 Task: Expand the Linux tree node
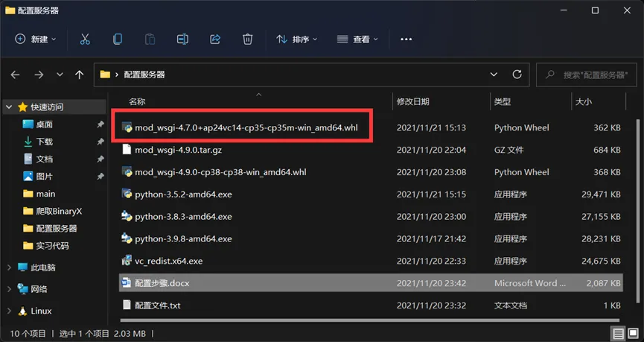[x=9, y=311]
